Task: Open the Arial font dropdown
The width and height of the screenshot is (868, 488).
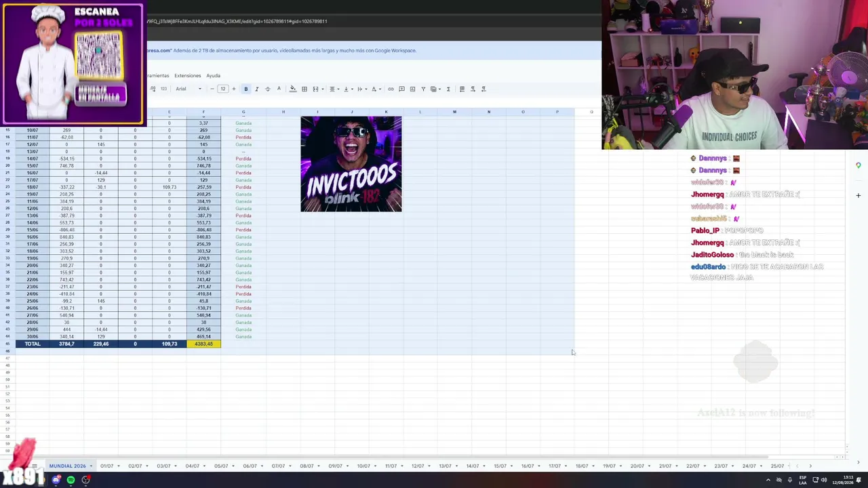Action: pyautogui.click(x=189, y=89)
